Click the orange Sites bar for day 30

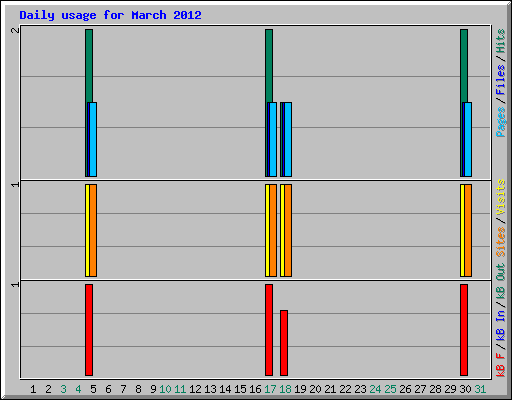pos(468,230)
